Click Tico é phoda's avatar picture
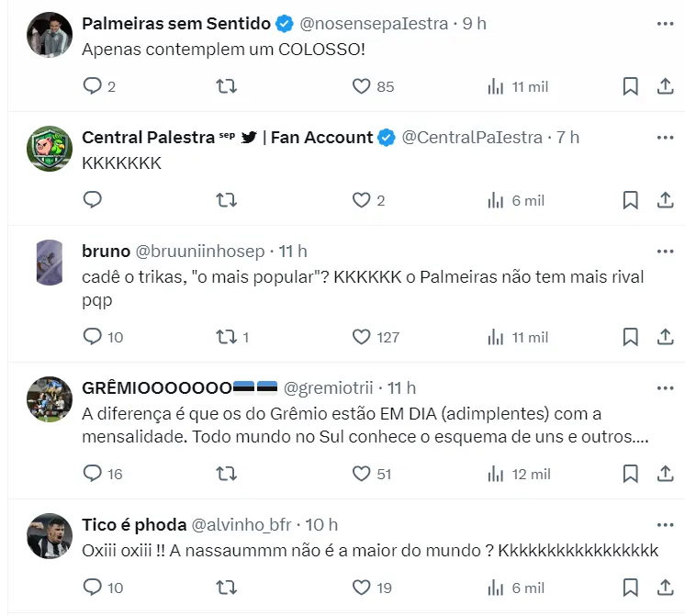This screenshot has width=685, height=616. pos(50,536)
